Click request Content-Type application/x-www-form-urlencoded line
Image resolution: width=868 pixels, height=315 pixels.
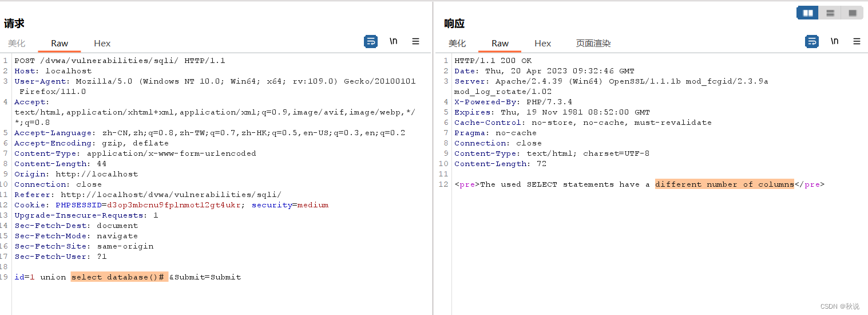[136, 153]
